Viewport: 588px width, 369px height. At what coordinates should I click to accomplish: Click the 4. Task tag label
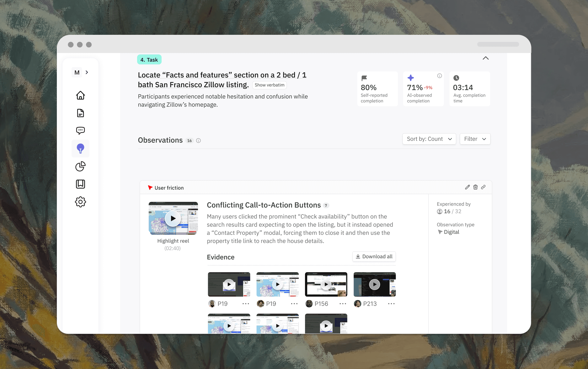149,60
